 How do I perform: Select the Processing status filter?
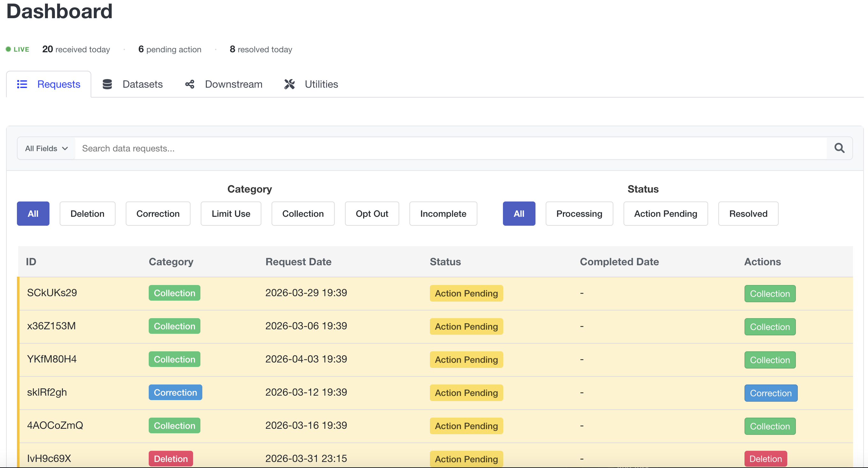(579, 214)
